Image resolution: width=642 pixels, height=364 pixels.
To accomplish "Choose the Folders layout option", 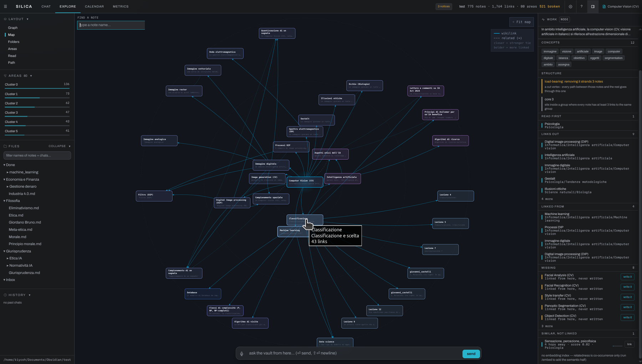I will coord(14,42).
